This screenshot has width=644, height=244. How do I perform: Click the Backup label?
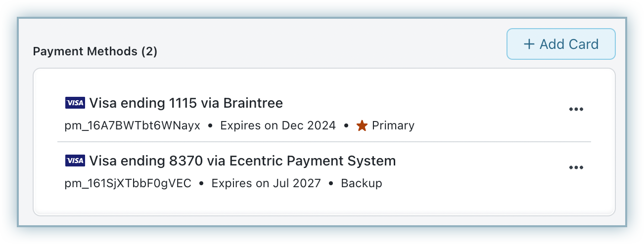[361, 183]
